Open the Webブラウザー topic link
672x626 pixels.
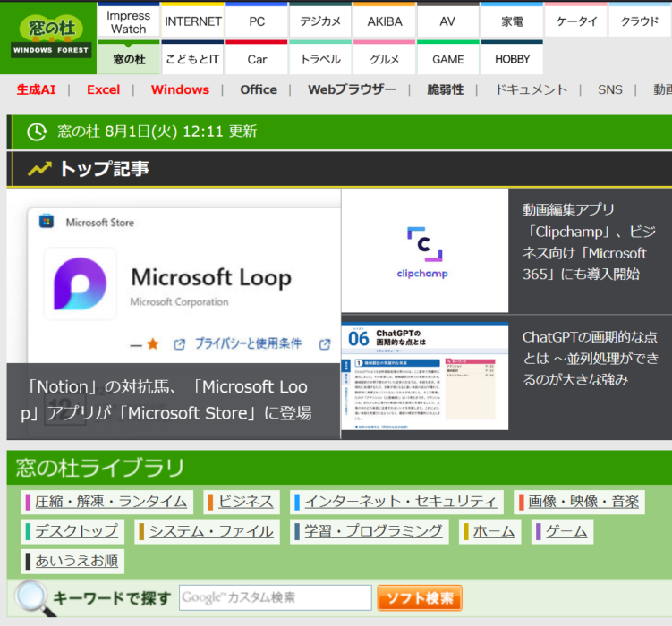click(x=352, y=89)
